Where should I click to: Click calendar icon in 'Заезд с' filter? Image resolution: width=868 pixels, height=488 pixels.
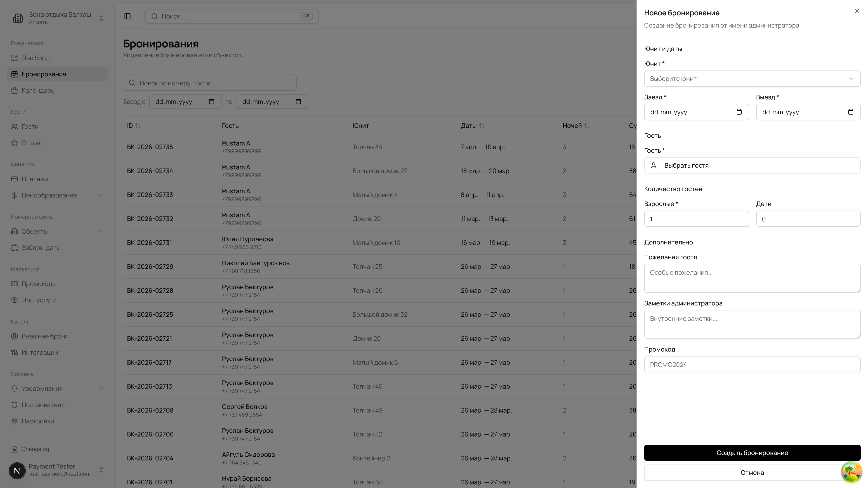coord(212,102)
